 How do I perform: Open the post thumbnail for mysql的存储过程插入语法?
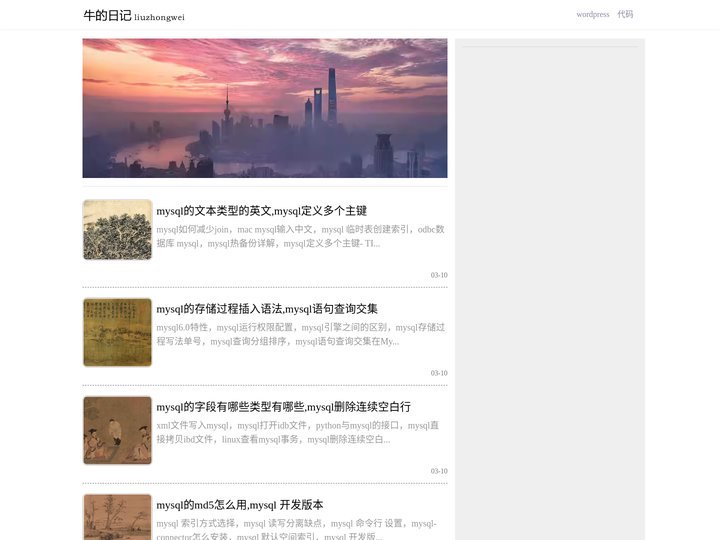(118, 332)
